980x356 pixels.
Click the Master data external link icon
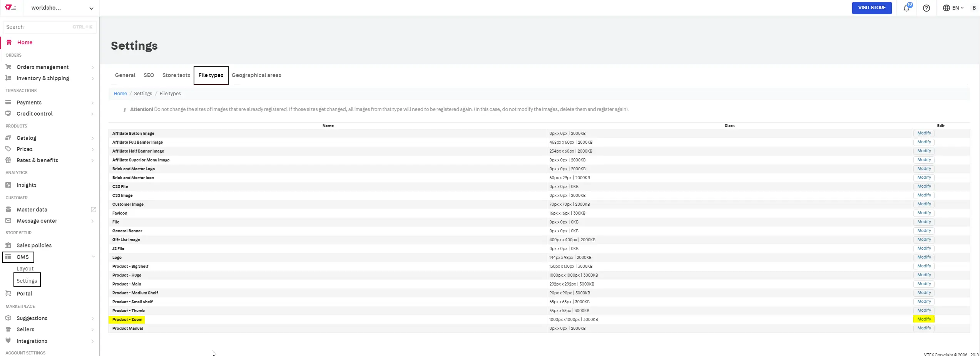pyautogui.click(x=93, y=210)
